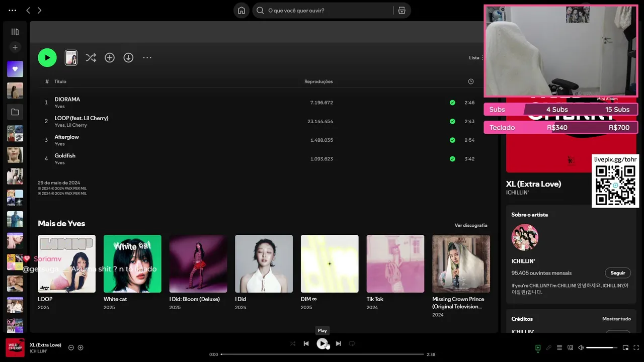Image resolution: width=644 pixels, height=362 pixels.
Task: Seek on the song progress bar
Action: coord(323,354)
